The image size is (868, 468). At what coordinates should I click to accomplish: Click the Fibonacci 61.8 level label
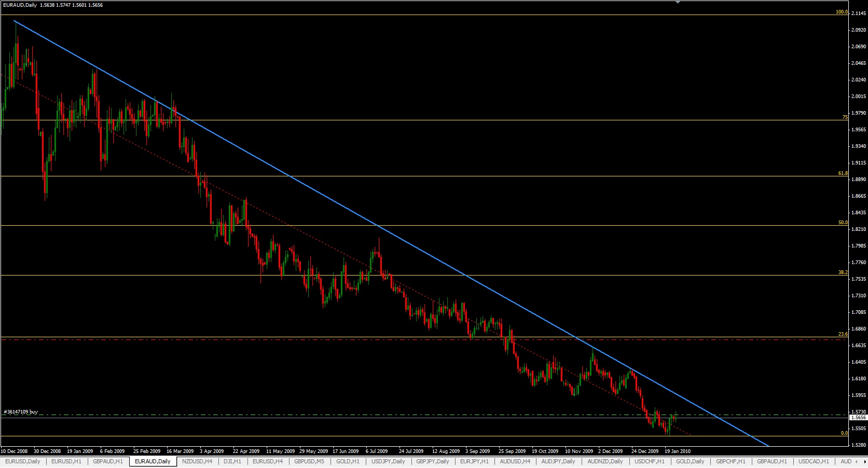tap(843, 173)
